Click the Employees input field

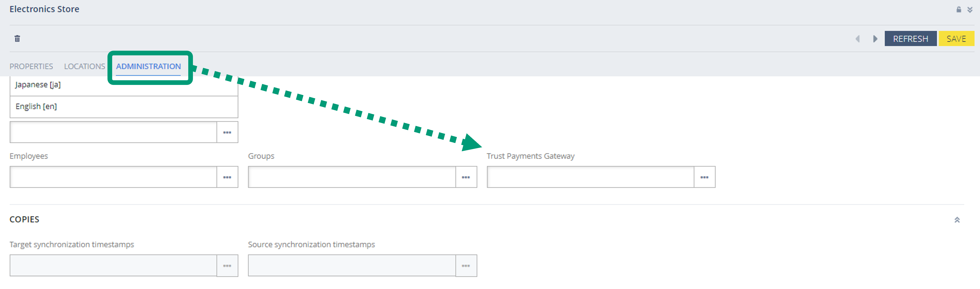point(113,177)
